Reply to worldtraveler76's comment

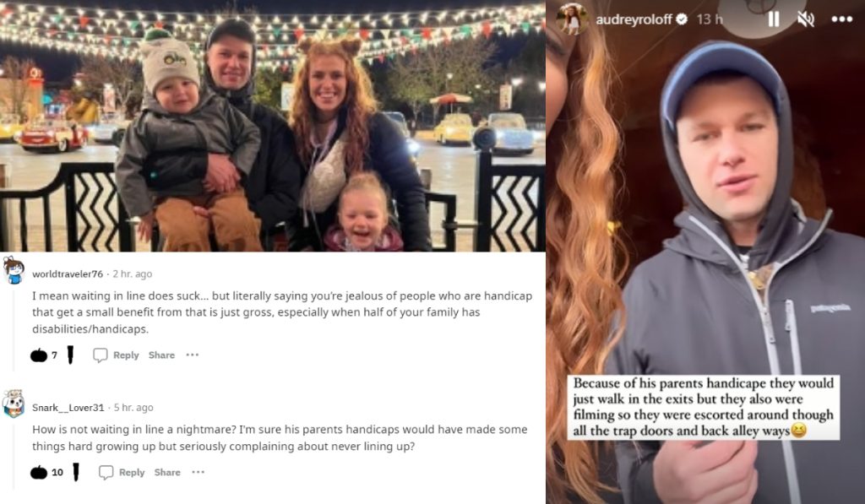[x=116, y=355]
